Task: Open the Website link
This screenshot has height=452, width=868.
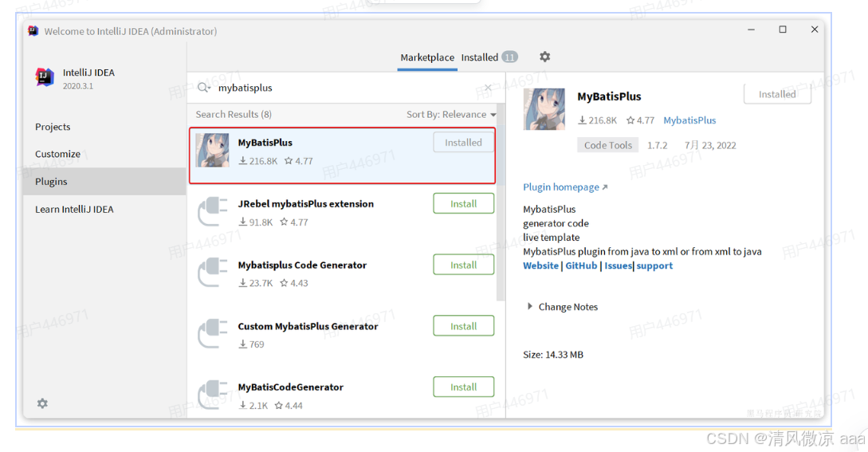Action: coord(541,266)
